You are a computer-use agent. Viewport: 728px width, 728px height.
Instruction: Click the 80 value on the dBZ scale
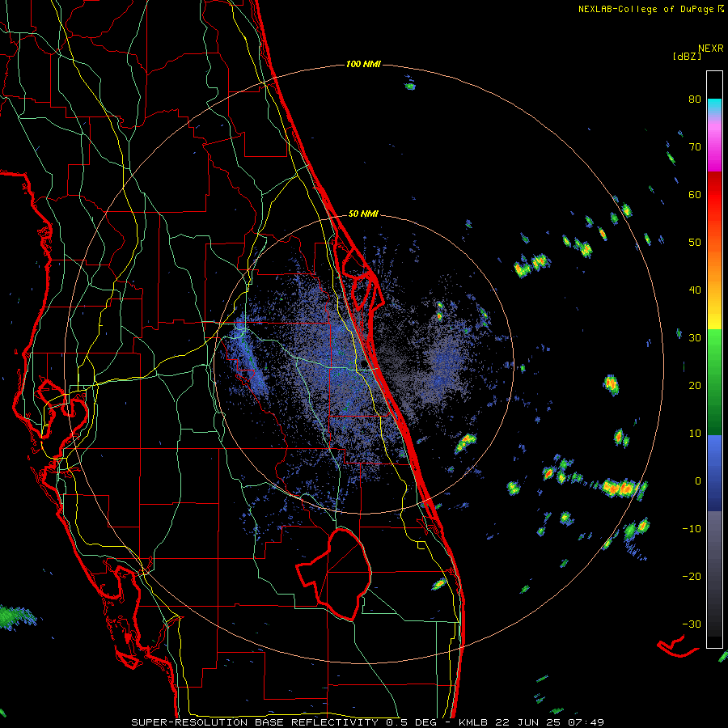point(695,99)
